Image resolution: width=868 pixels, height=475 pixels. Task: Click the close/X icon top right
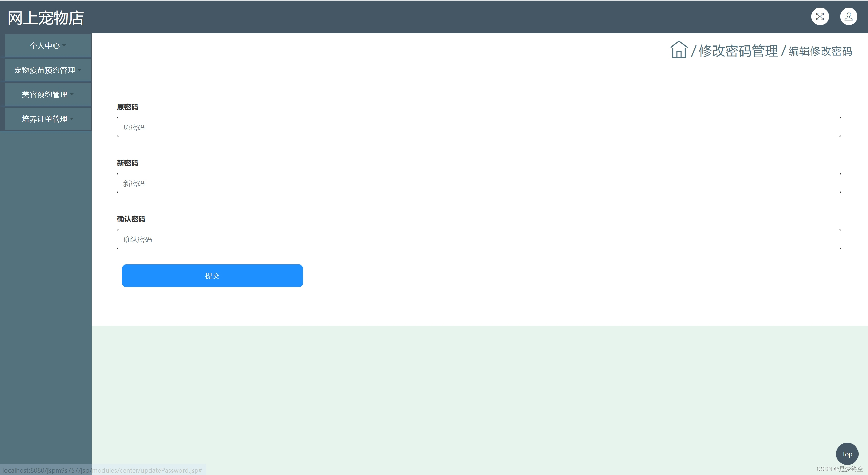coord(820,16)
